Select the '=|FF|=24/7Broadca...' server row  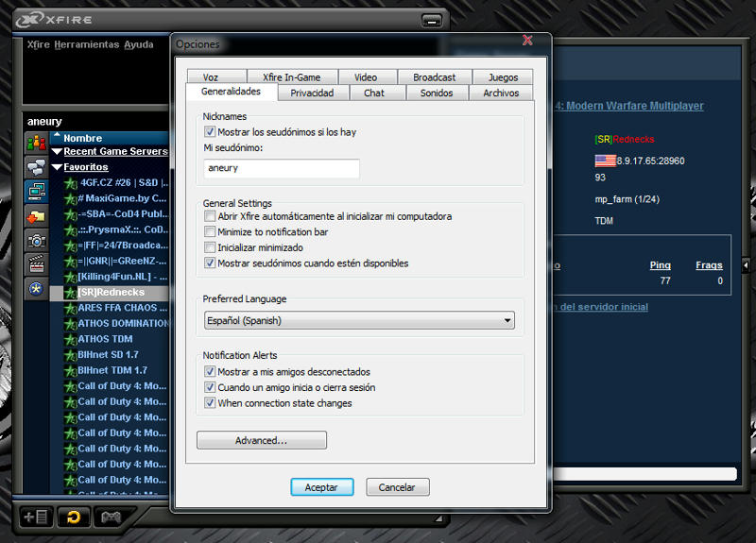click(x=109, y=246)
